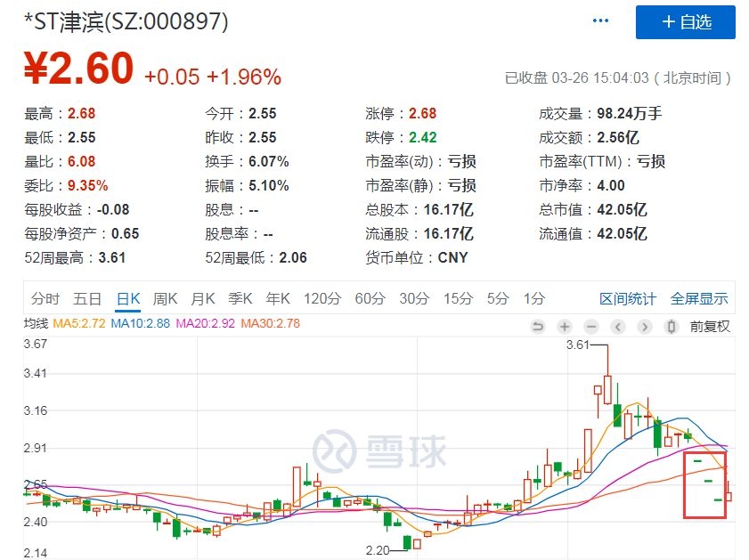Select the 月K chart tab
Image resolution: width=749 pixels, height=560 pixels.
(202, 299)
